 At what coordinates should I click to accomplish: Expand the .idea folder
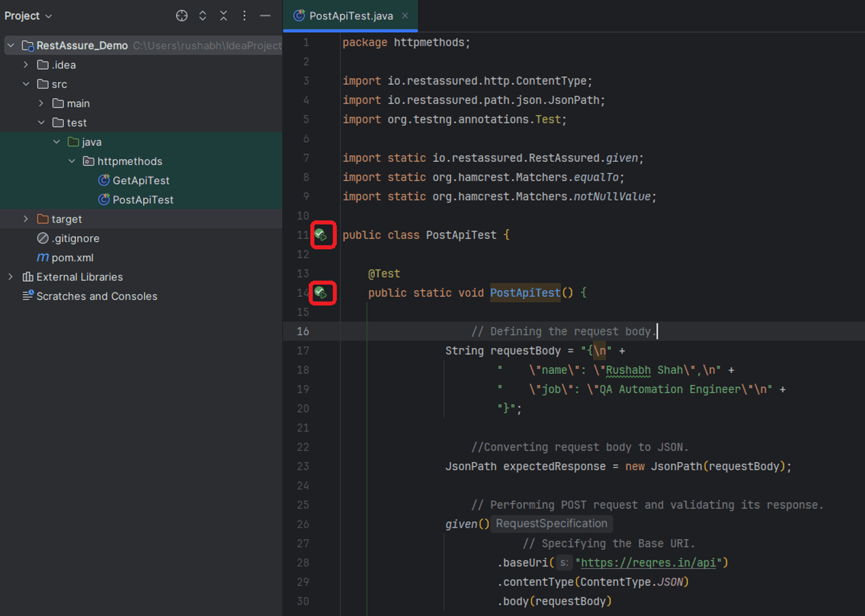(26, 65)
